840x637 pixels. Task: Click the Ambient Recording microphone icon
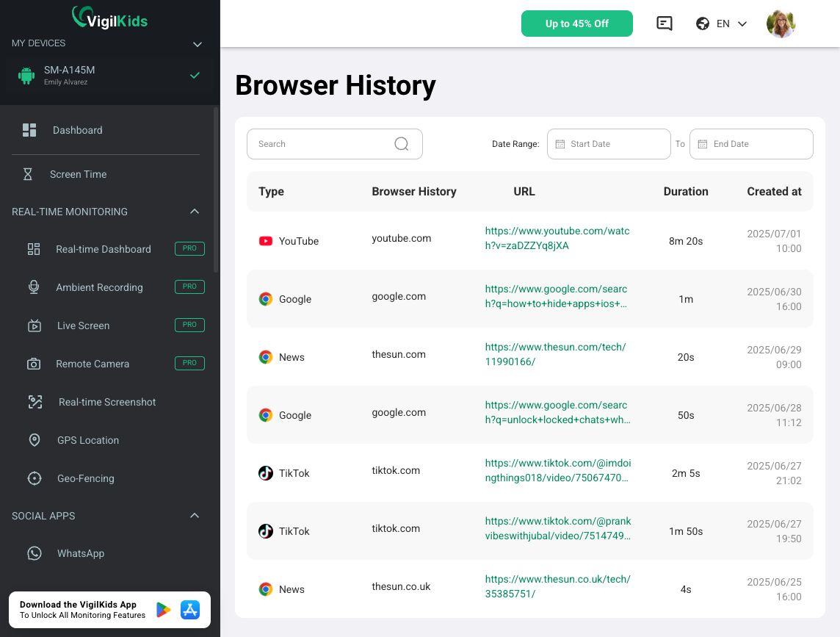click(x=34, y=287)
